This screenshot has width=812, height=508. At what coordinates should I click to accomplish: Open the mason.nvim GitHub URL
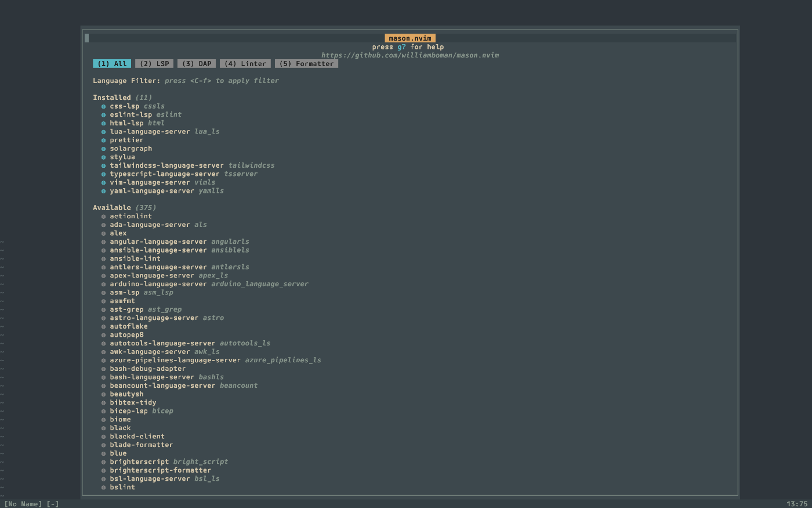tap(410, 55)
